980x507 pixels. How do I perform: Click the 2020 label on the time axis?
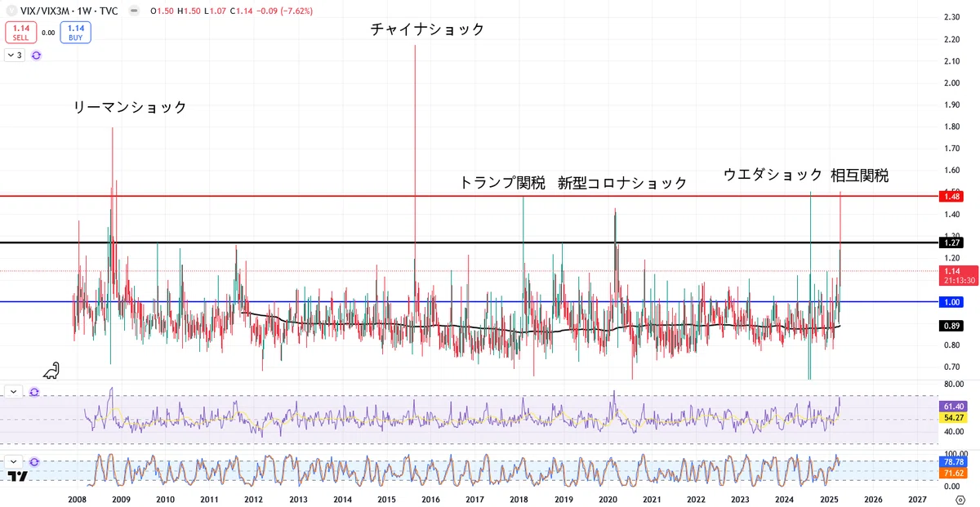point(608,498)
